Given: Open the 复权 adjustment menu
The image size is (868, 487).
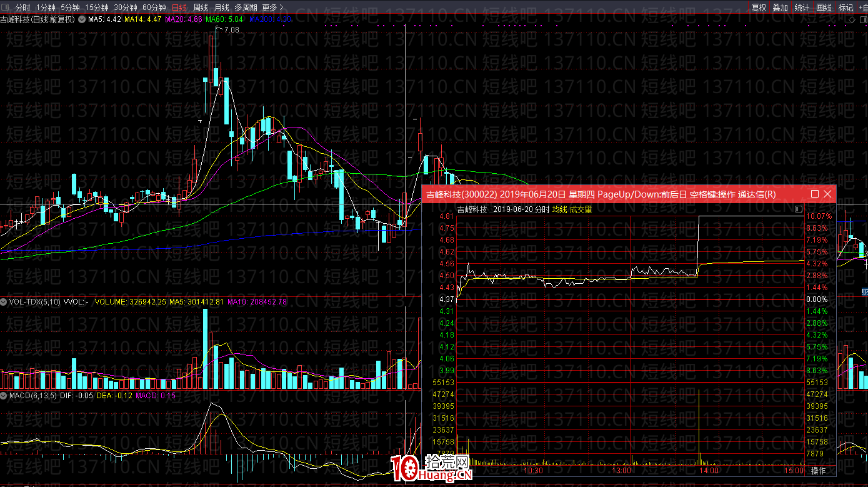Looking at the screenshot, I should [x=759, y=8].
